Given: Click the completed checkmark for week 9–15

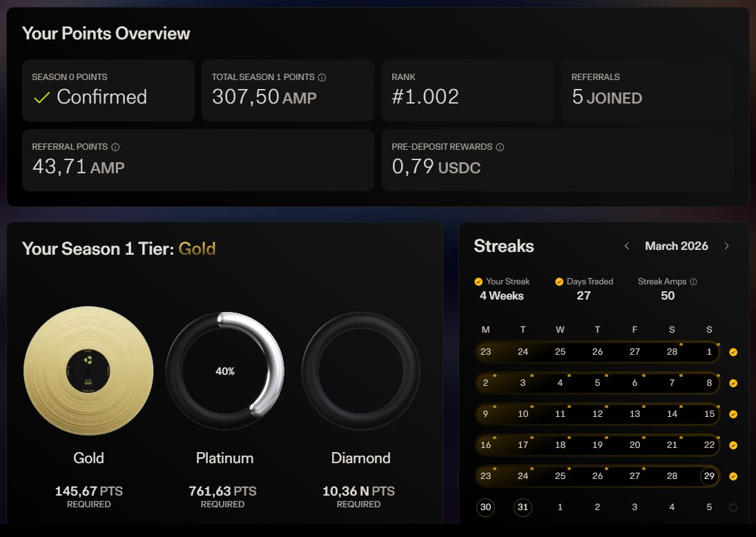Looking at the screenshot, I should (733, 414).
